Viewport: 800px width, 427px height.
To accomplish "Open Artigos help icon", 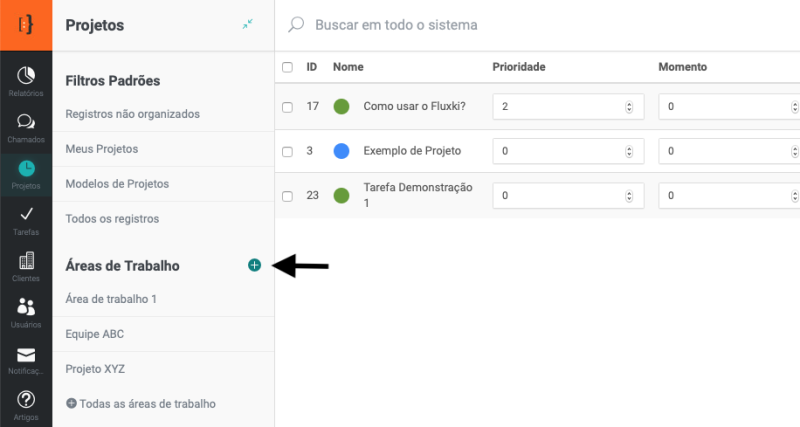I will pos(26,404).
